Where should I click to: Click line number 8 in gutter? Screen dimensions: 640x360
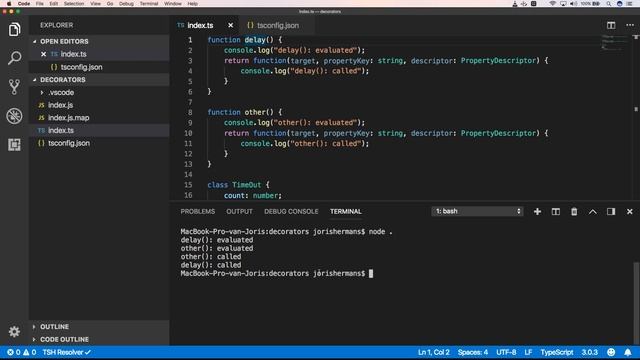pos(190,112)
